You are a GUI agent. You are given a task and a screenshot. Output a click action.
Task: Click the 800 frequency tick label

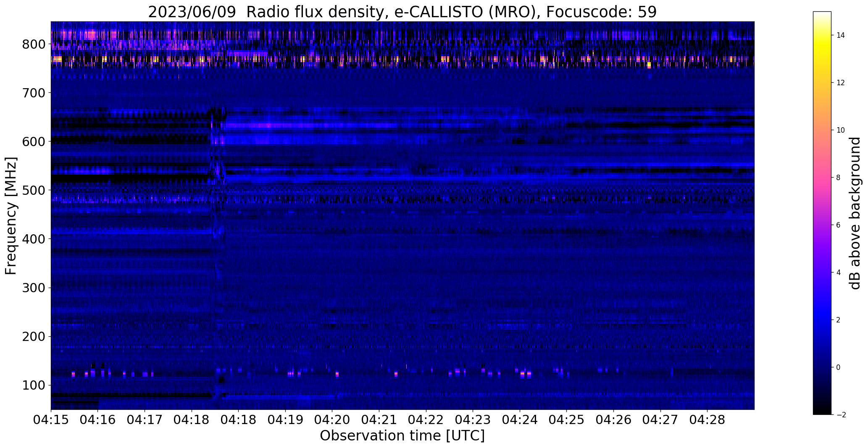34,44
